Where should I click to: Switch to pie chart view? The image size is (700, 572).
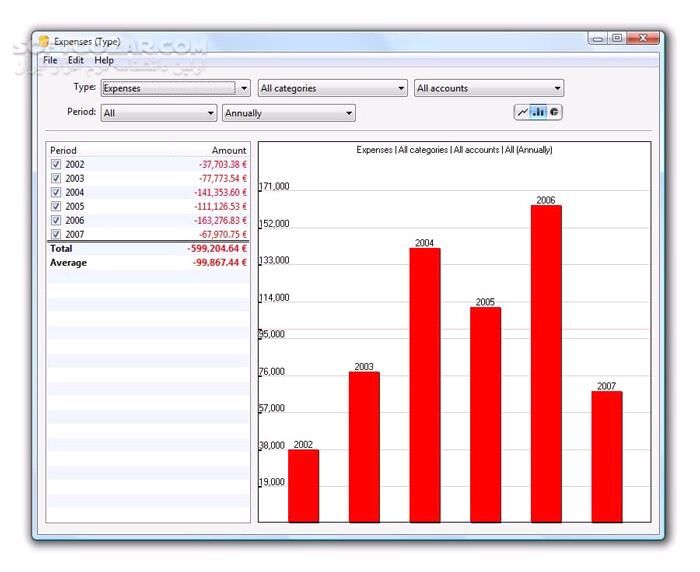(x=554, y=112)
